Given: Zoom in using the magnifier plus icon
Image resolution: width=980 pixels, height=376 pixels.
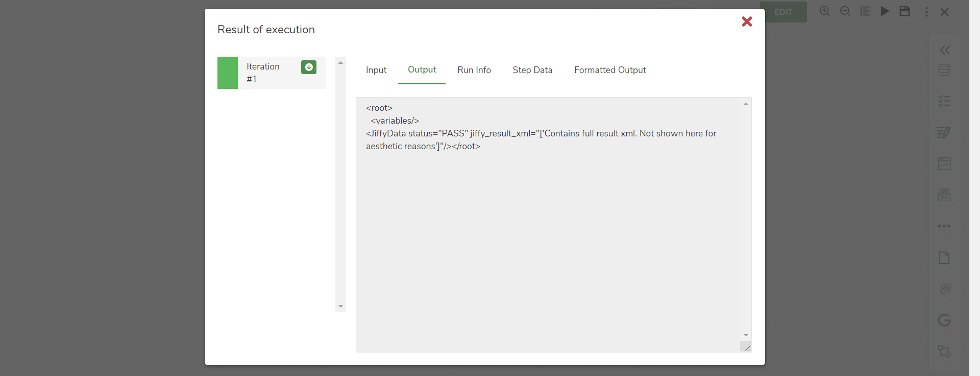Looking at the screenshot, I should (x=825, y=11).
